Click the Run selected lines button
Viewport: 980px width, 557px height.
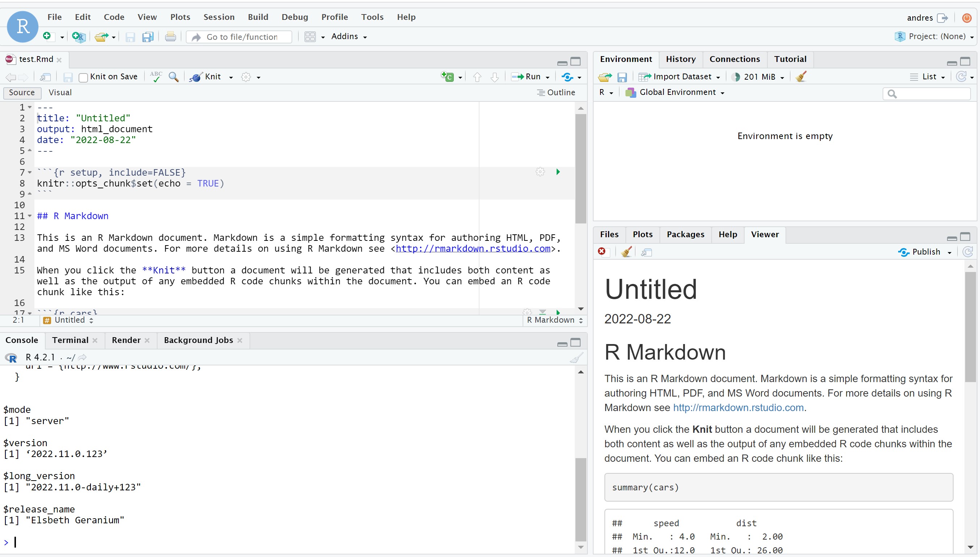pyautogui.click(x=526, y=77)
